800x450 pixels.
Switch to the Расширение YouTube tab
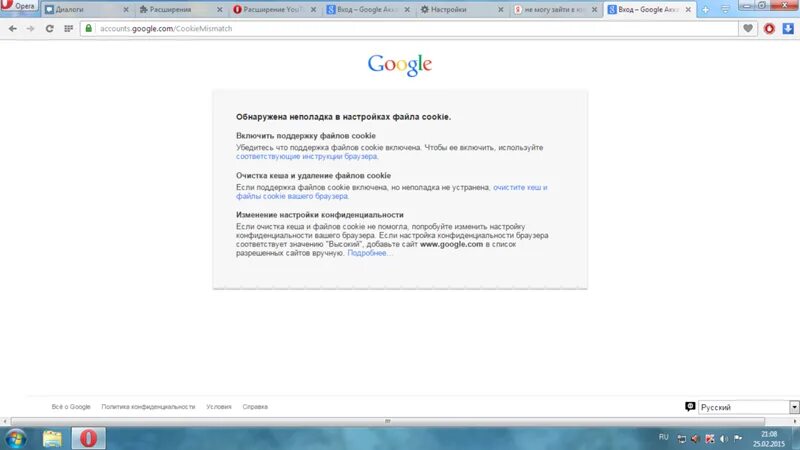[274, 9]
